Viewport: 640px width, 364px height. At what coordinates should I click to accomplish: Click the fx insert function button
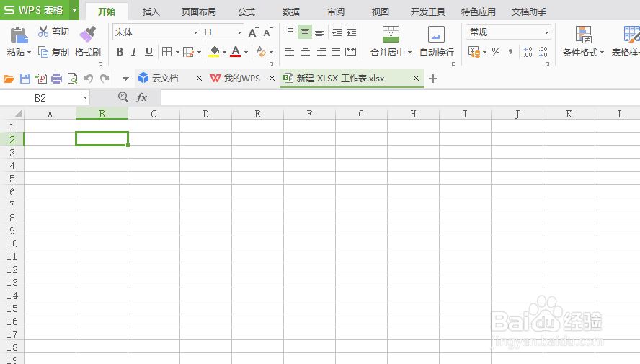point(141,97)
